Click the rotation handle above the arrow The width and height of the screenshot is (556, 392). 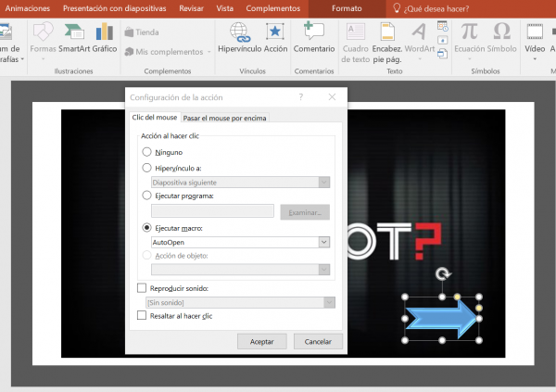(443, 274)
